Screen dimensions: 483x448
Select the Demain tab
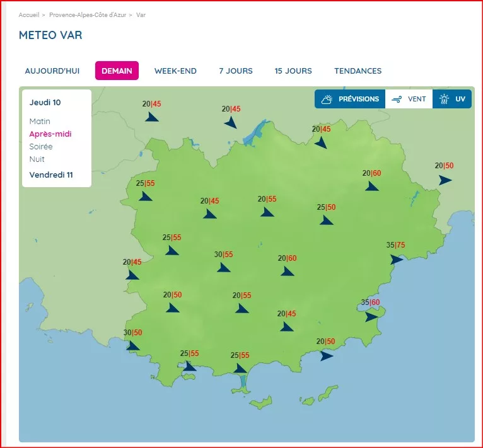(117, 71)
